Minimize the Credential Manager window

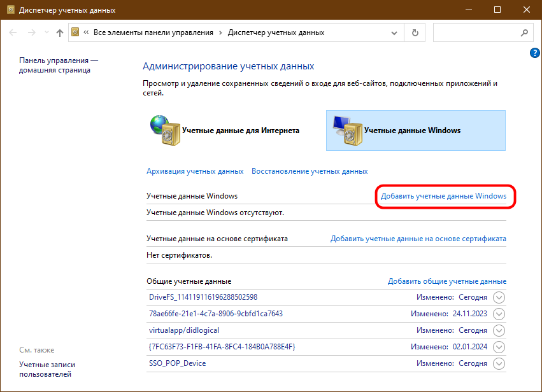[469, 10]
